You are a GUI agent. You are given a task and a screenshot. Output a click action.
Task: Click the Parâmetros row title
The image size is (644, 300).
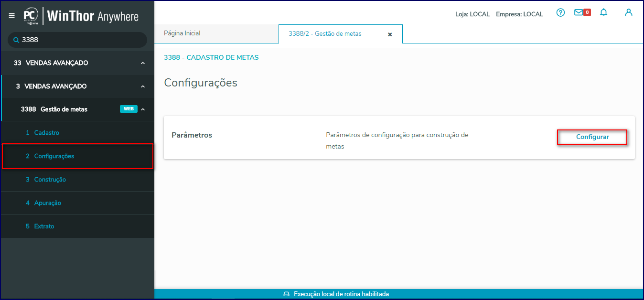click(x=192, y=135)
